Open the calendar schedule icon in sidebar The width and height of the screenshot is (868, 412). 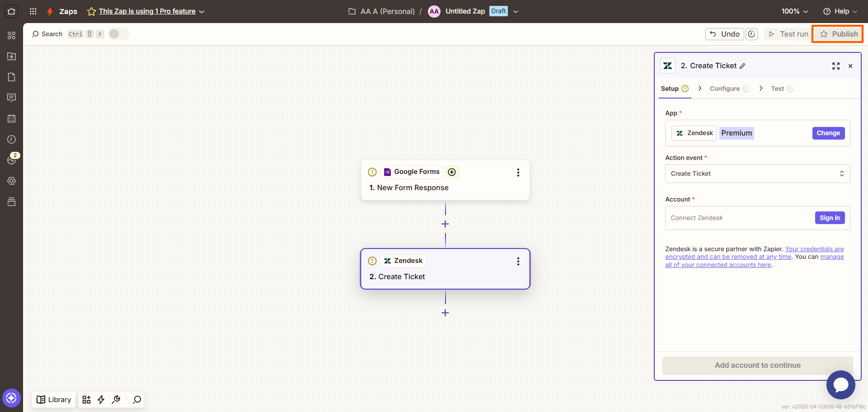tap(12, 118)
